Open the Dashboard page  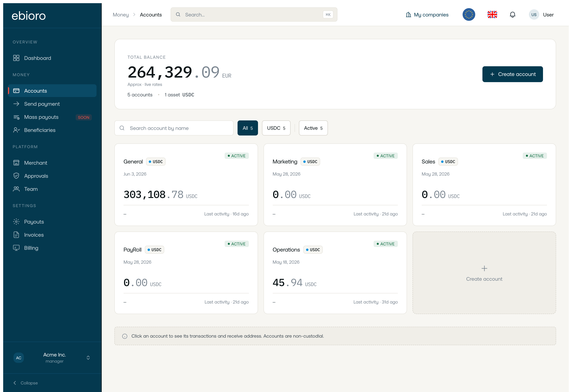tap(52, 58)
